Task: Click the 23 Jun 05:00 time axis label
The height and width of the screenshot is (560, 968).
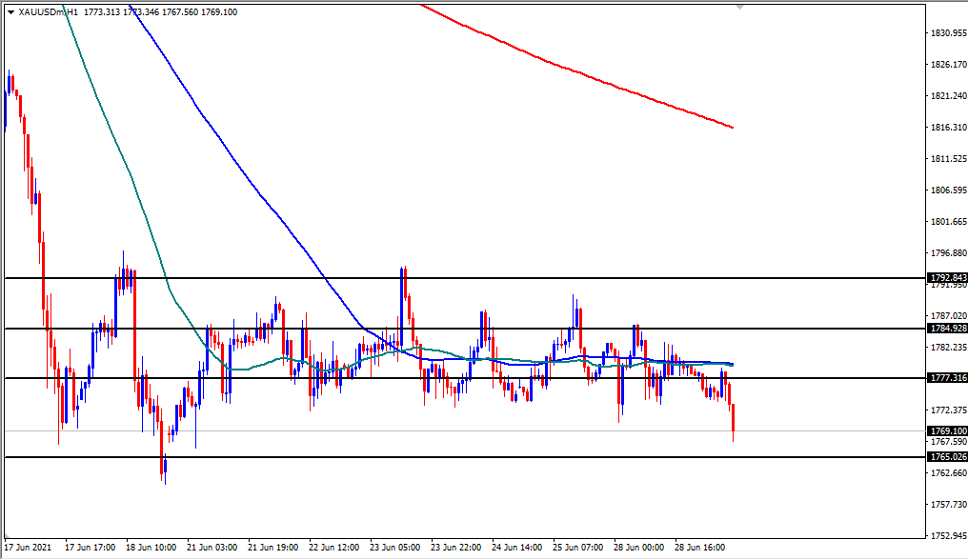Action: pos(395,548)
